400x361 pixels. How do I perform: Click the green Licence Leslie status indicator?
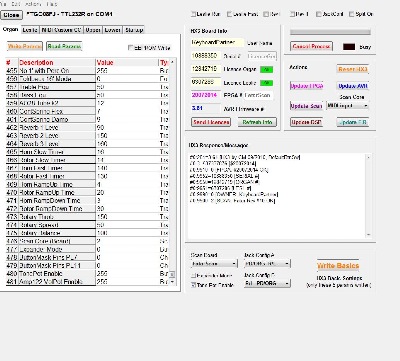[266, 83]
